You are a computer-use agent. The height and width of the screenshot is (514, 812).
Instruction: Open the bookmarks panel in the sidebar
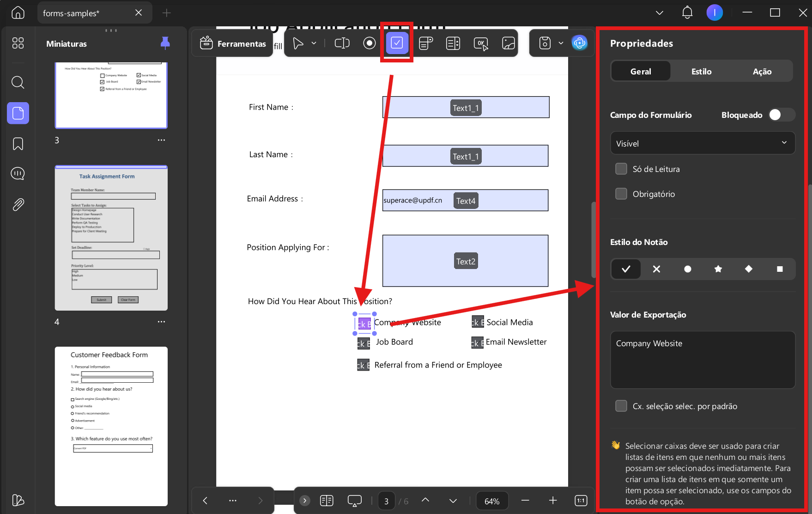click(x=18, y=144)
